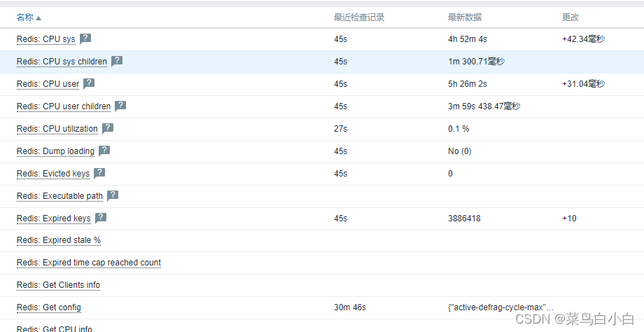This screenshot has height=332, width=644.
Task: Open the Redis: CPU user children item
Action: 64,106
